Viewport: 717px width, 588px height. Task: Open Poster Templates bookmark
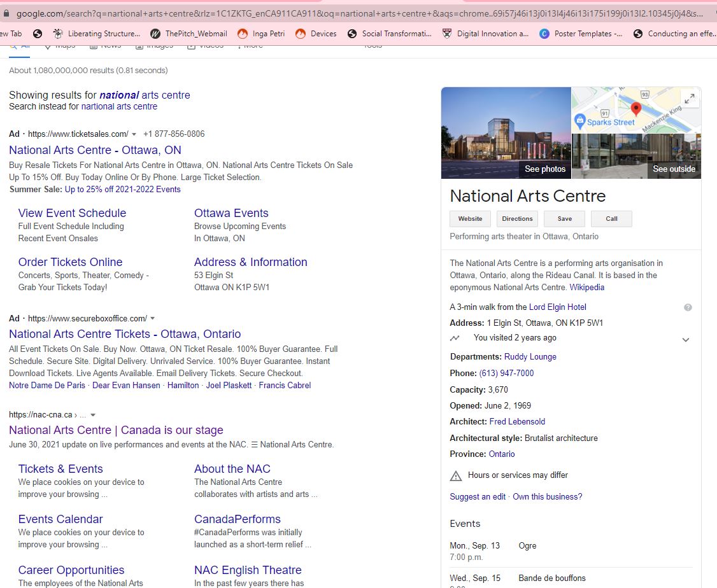point(581,33)
